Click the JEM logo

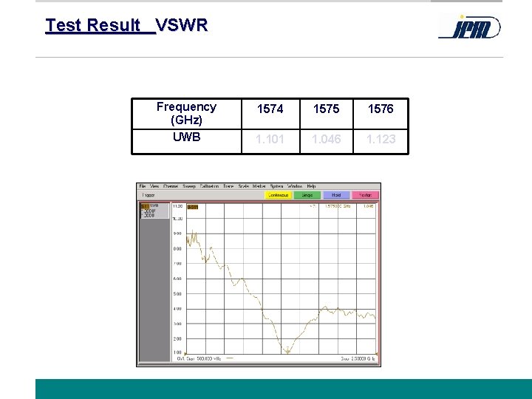click(x=470, y=27)
